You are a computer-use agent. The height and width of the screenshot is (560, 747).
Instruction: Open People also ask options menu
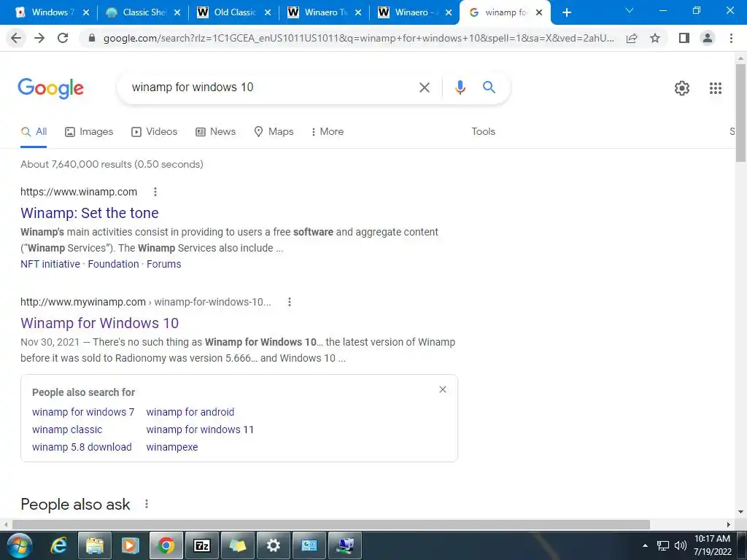147,504
